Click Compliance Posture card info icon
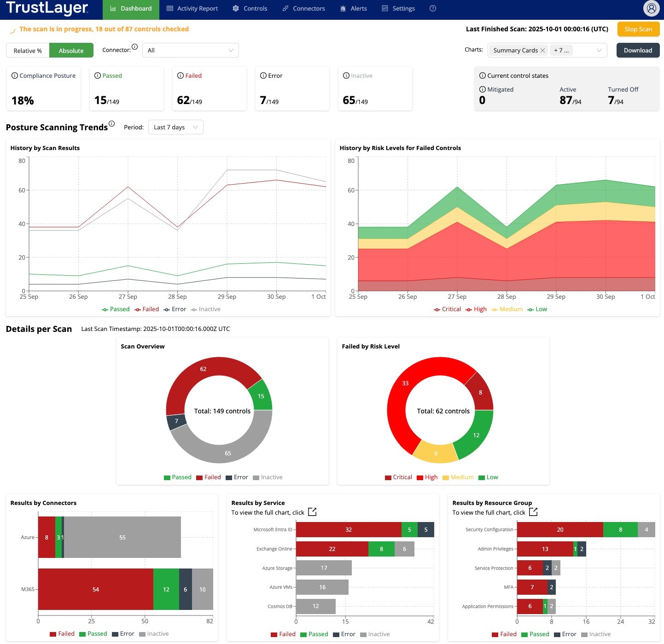The height and width of the screenshot is (644, 664). pyautogui.click(x=15, y=75)
